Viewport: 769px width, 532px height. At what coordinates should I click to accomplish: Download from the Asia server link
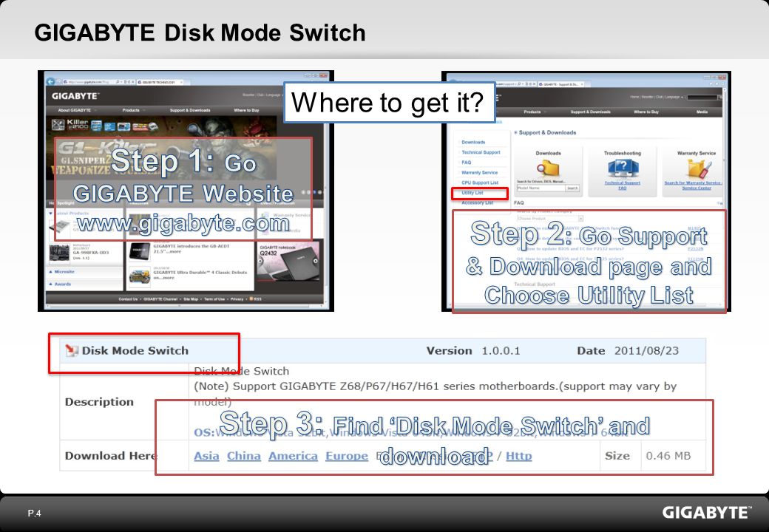click(x=206, y=456)
